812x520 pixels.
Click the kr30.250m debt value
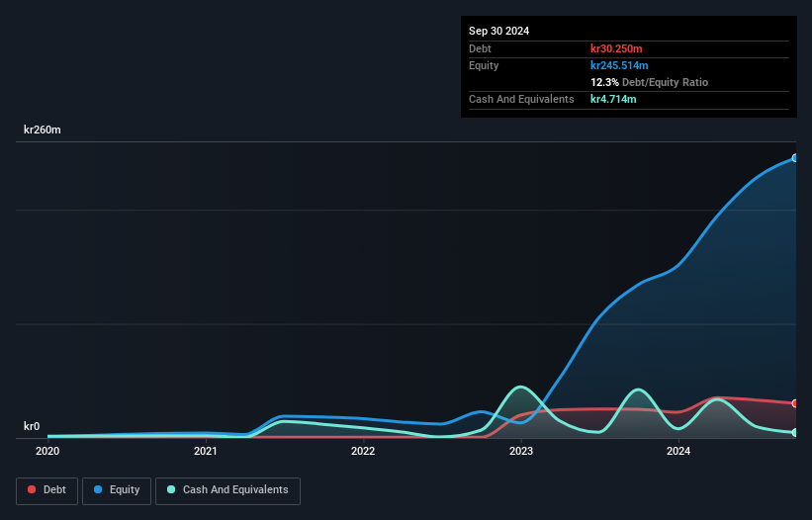tap(616, 48)
